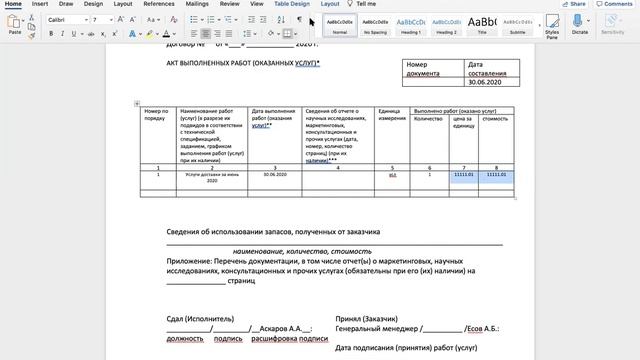The height and width of the screenshot is (360, 640).
Task: Activate the Format Painter brush
Action: click(31, 36)
